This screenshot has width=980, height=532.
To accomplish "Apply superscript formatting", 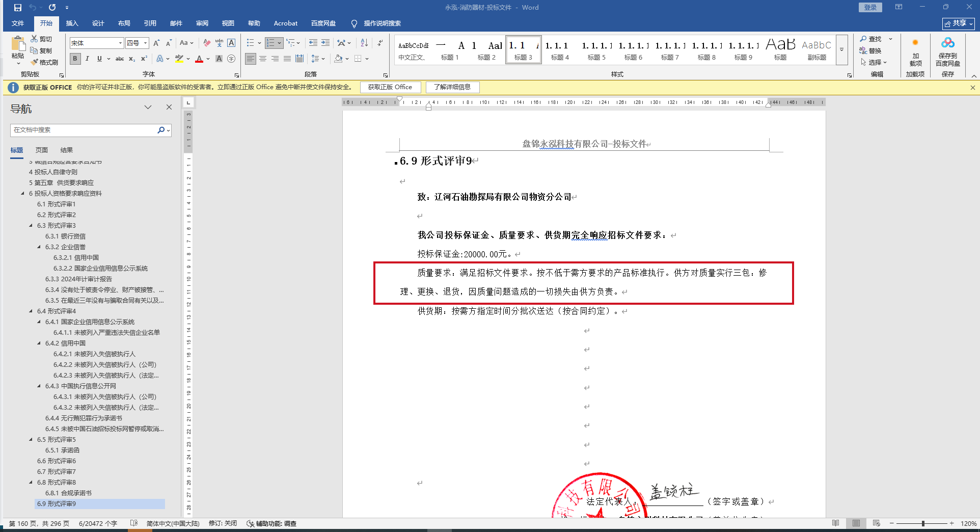I will coord(144,59).
